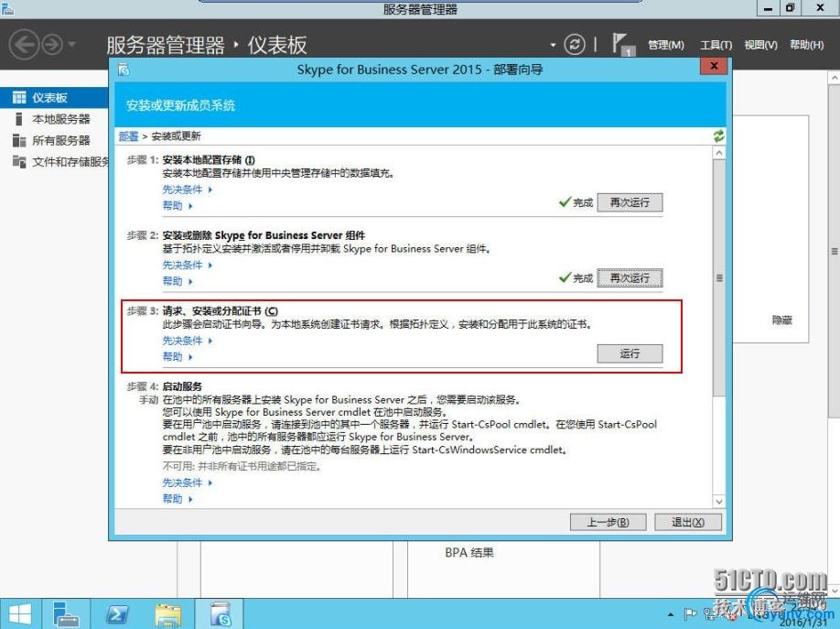Screen dimensions: 840x629
Task: Open the notifications flag in Server Manager
Action: click(x=622, y=45)
